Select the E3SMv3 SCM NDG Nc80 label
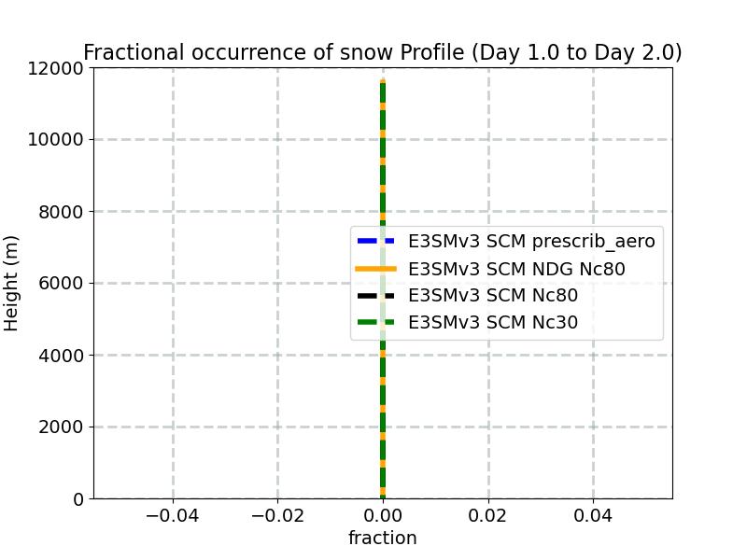This screenshot has height=560, width=747. (x=516, y=269)
